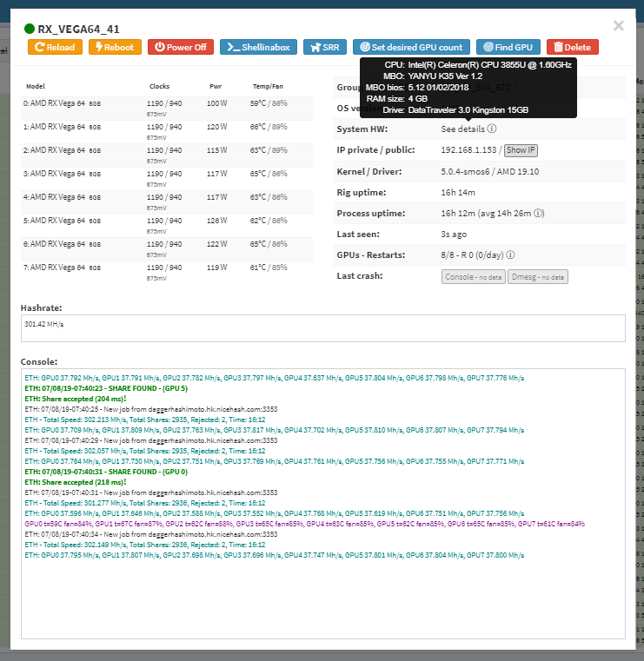Select GPU row 1: AMD RX Vega 64
This screenshot has width=644, height=661.
[x=167, y=132]
